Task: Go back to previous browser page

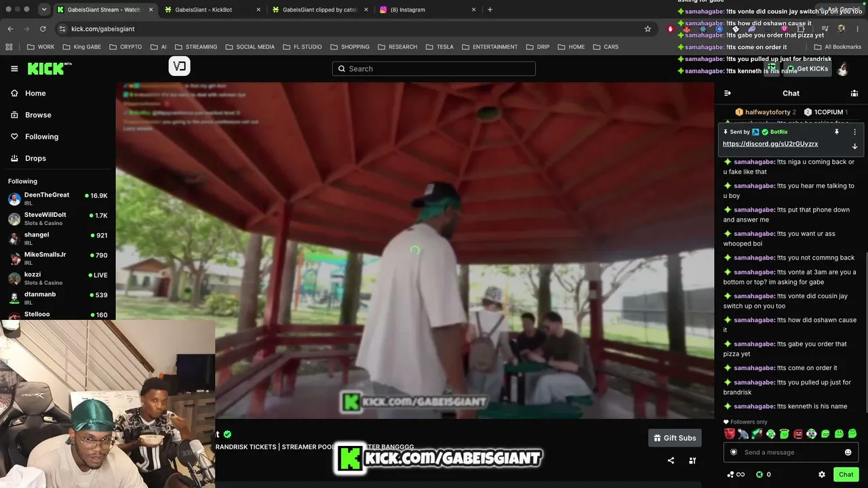Action: pos(10,28)
